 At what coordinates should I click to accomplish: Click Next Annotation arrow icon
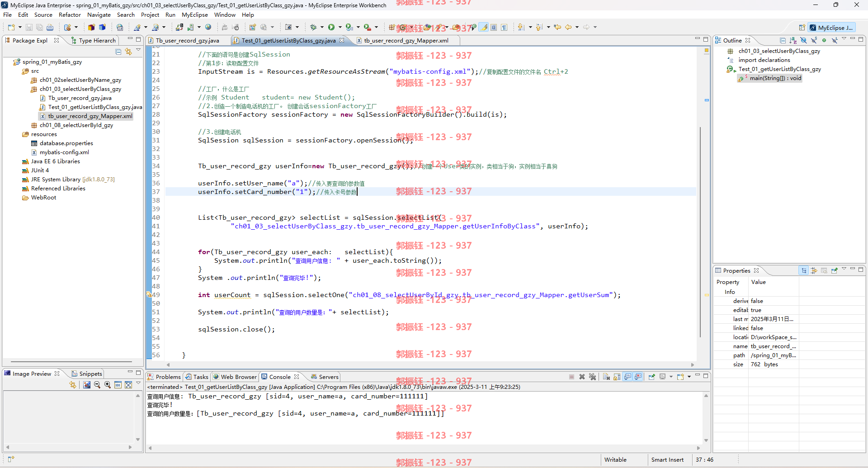[x=521, y=27]
